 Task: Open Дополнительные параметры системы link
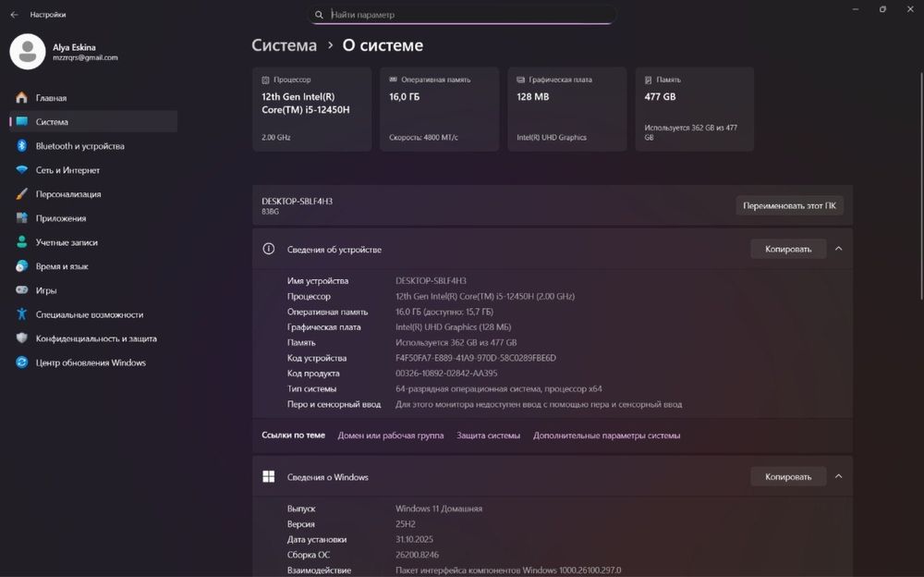[606, 436]
